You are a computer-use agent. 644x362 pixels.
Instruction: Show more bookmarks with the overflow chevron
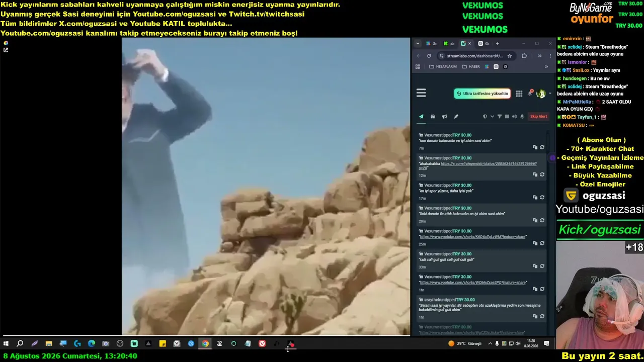(546, 66)
